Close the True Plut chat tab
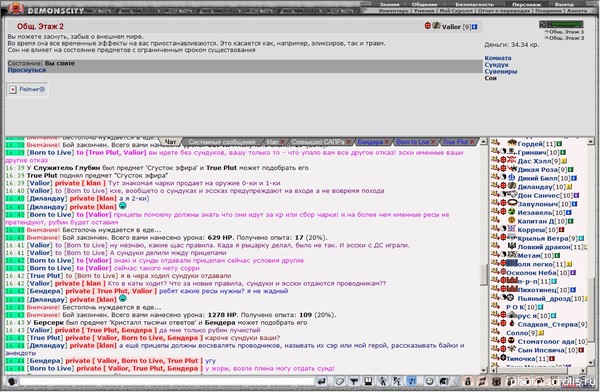600x392 pixels. point(472,142)
